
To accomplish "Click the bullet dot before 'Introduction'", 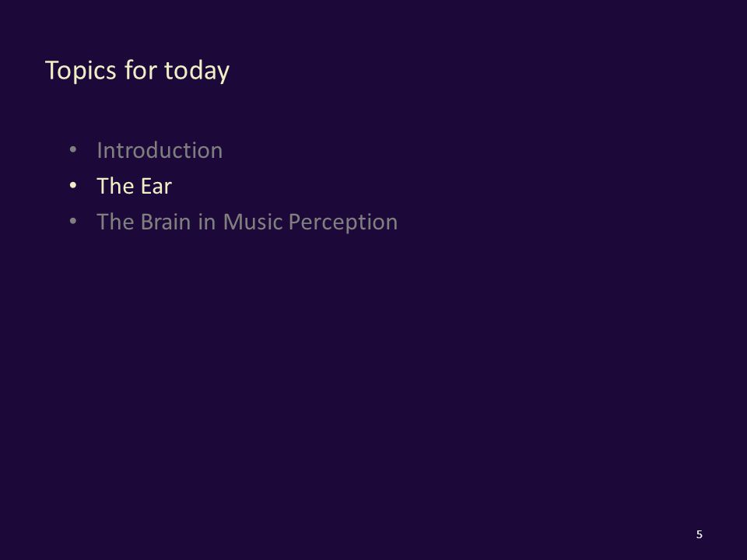I will coord(73,150).
